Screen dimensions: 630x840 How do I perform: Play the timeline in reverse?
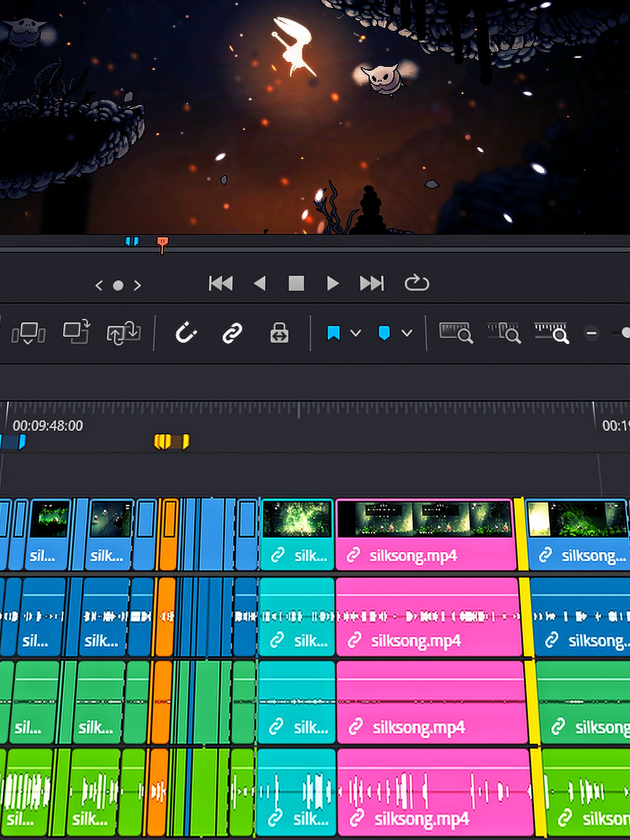[260, 283]
